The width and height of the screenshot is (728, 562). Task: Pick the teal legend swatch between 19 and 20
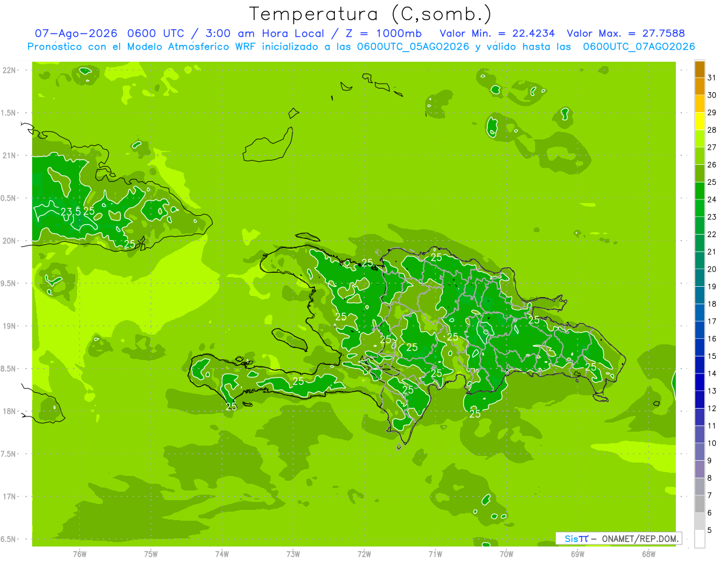click(699, 278)
